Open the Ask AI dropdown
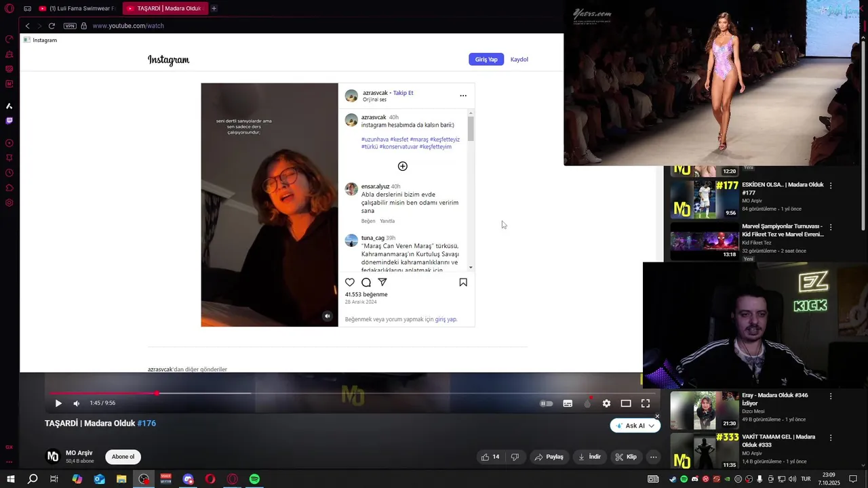Image resolution: width=868 pixels, height=488 pixels. click(635, 426)
